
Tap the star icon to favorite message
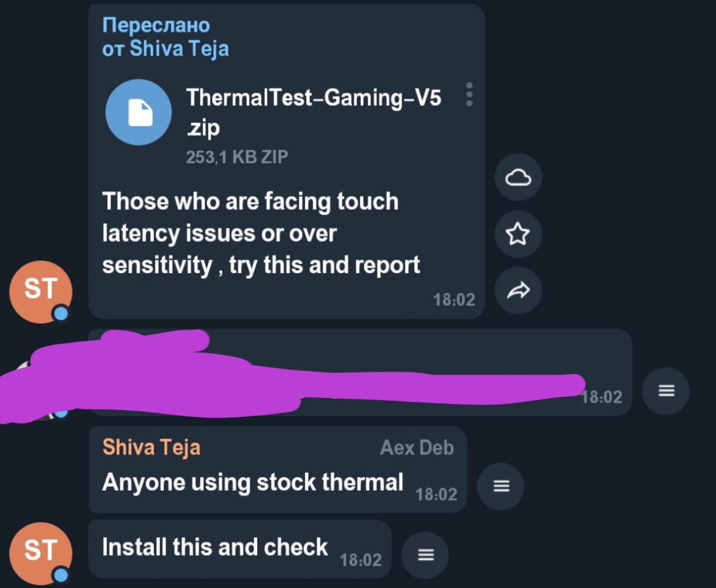pos(519,234)
